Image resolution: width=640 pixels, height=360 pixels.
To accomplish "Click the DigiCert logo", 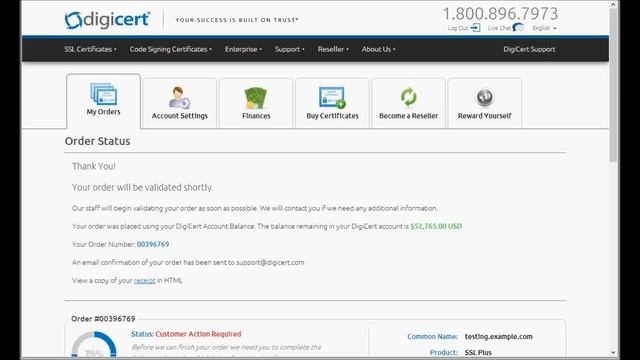I will [107, 20].
